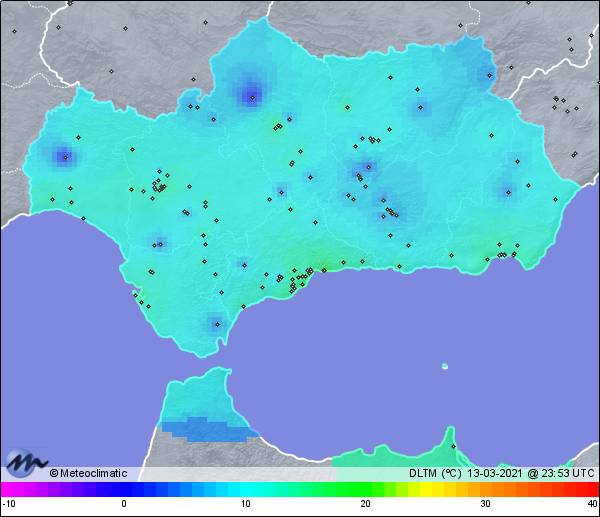Click the blue cold spot in western Huelva area
The width and height of the screenshot is (600, 517).
pyautogui.click(x=65, y=156)
